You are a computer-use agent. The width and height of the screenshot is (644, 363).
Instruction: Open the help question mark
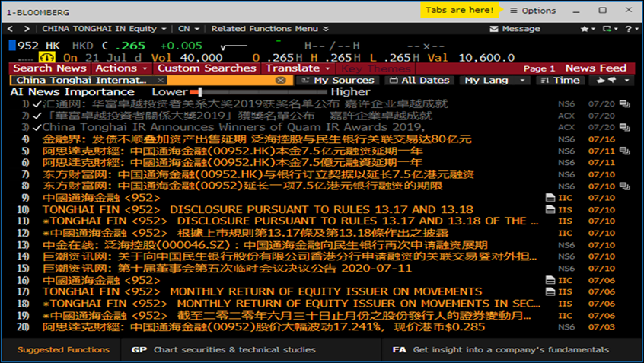628,29
